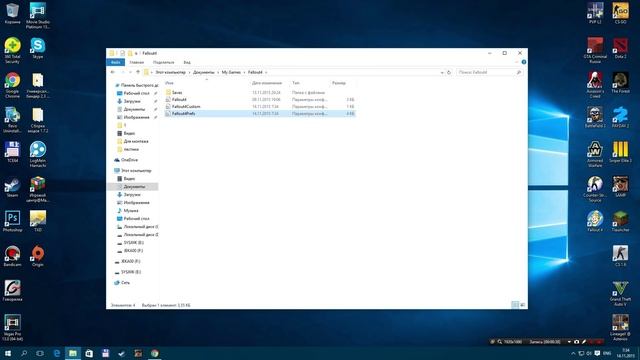Open Рабочий стол in quick access
The height and width of the screenshot is (360, 640).
(x=136, y=93)
